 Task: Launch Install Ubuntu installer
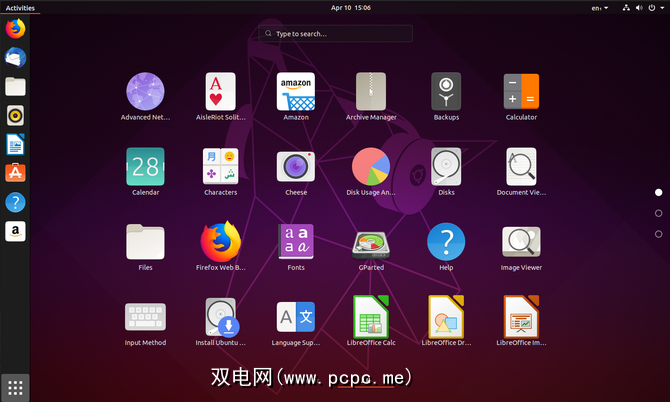click(x=221, y=317)
